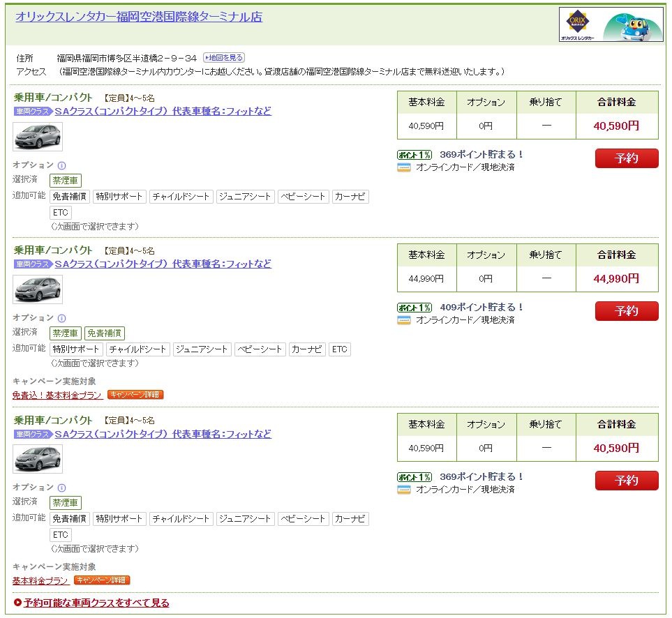
Task: Select 免責補償 option tag in first listing
Action: (x=70, y=197)
